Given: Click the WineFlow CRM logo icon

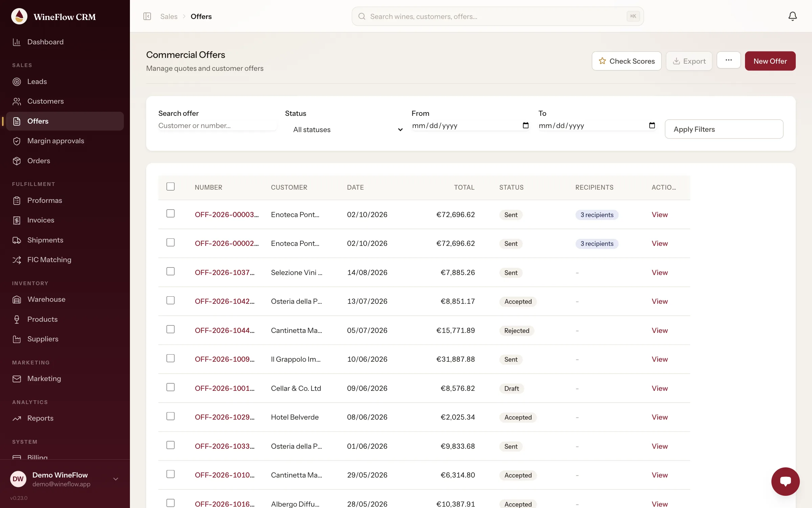Looking at the screenshot, I should click(x=19, y=16).
